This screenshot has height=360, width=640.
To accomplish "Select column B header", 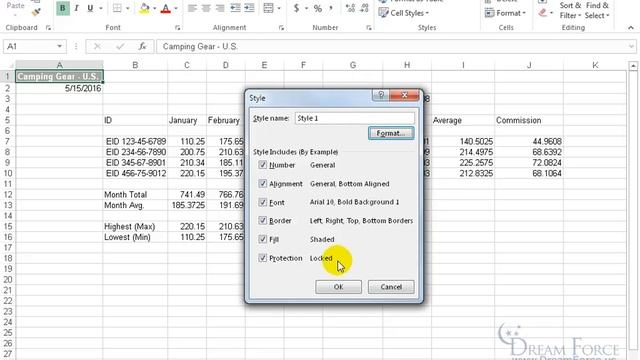I will pos(135,65).
